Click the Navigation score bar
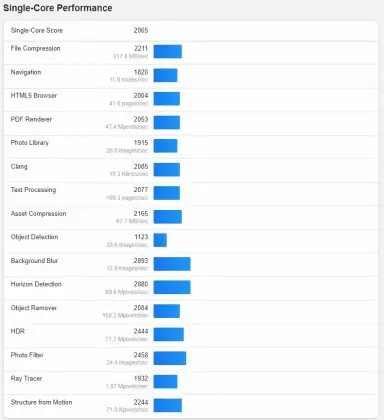This screenshot has height=420, width=384. click(x=165, y=75)
